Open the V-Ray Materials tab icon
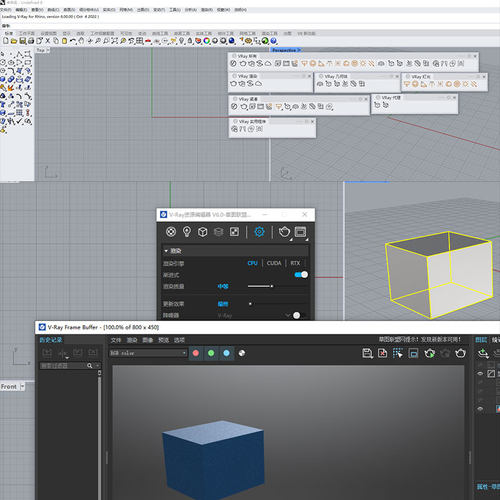The image size is (500, 500). pos(171,232)
